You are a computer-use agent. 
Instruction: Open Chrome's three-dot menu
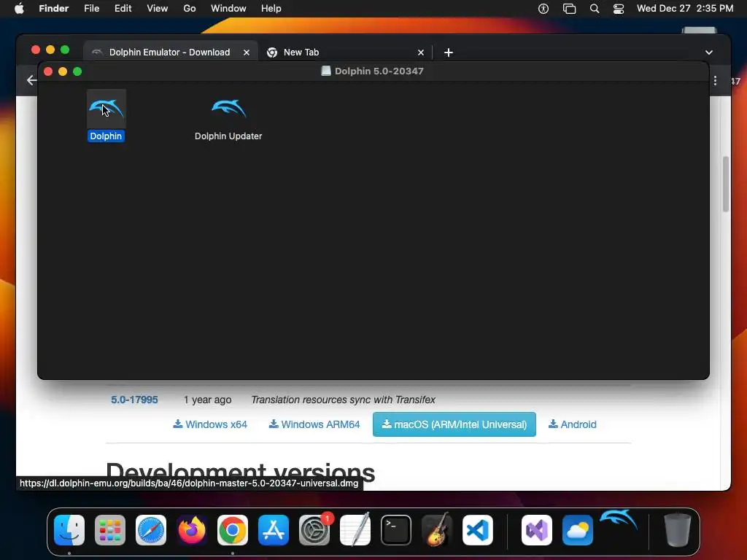(x=715, y=80)
